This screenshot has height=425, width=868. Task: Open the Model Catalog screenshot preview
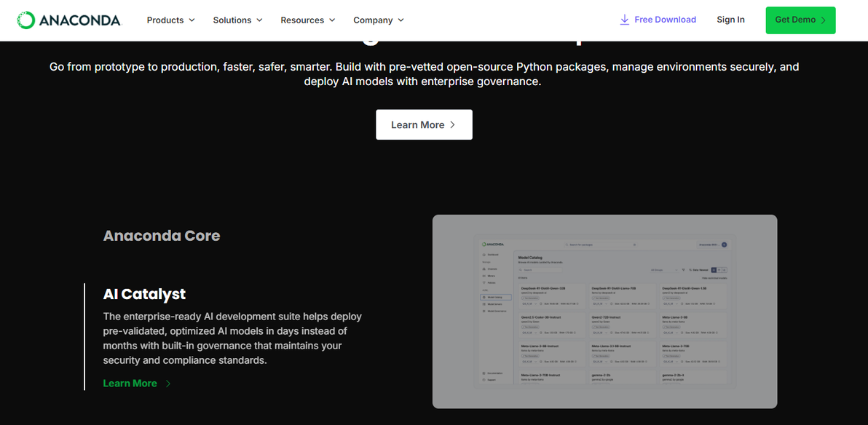604,311
